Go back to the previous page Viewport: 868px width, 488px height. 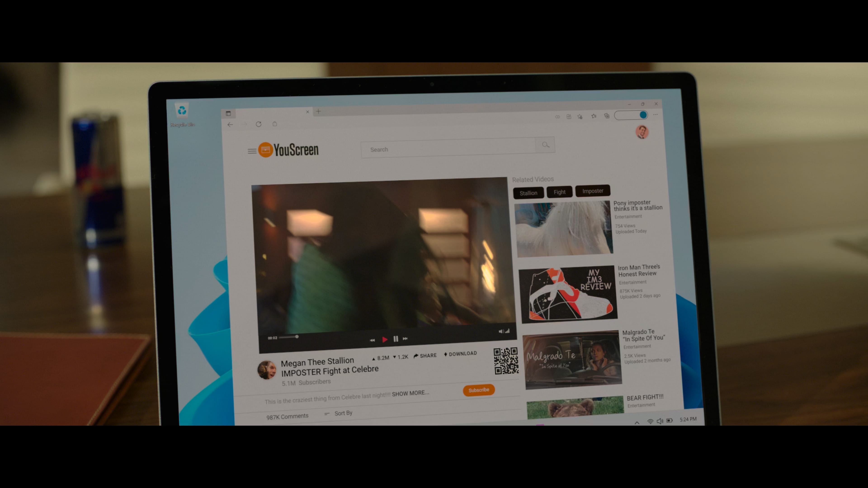click(x=230, y=125)
